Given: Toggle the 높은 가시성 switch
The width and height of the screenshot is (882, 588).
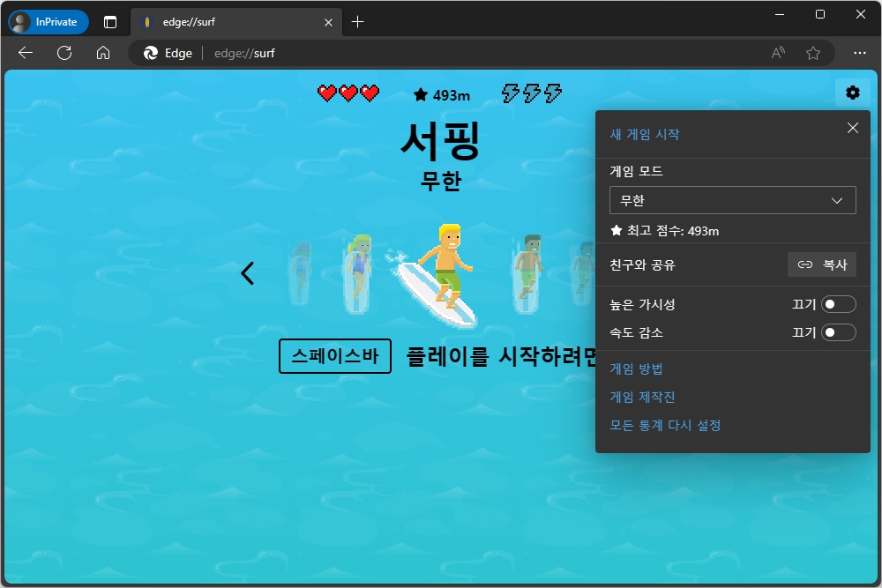Looking at the screenshot, I should click(x=838, y=304).
